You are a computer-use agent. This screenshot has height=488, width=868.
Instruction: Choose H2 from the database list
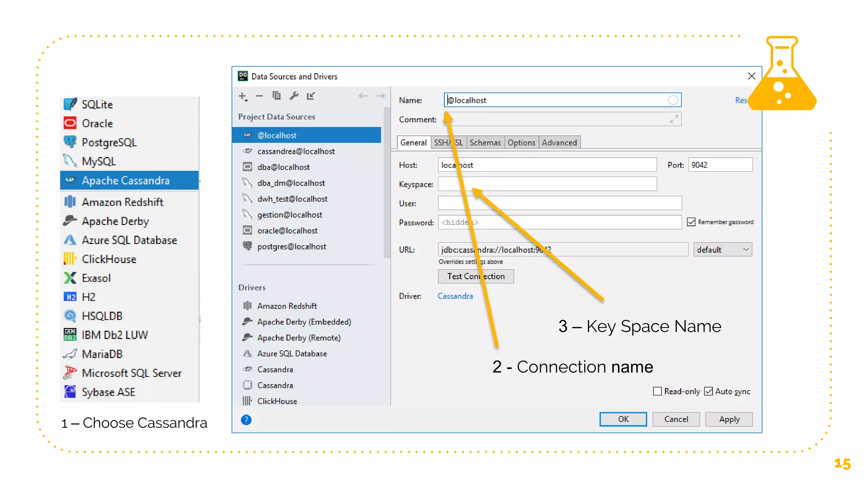pos(130,297)
